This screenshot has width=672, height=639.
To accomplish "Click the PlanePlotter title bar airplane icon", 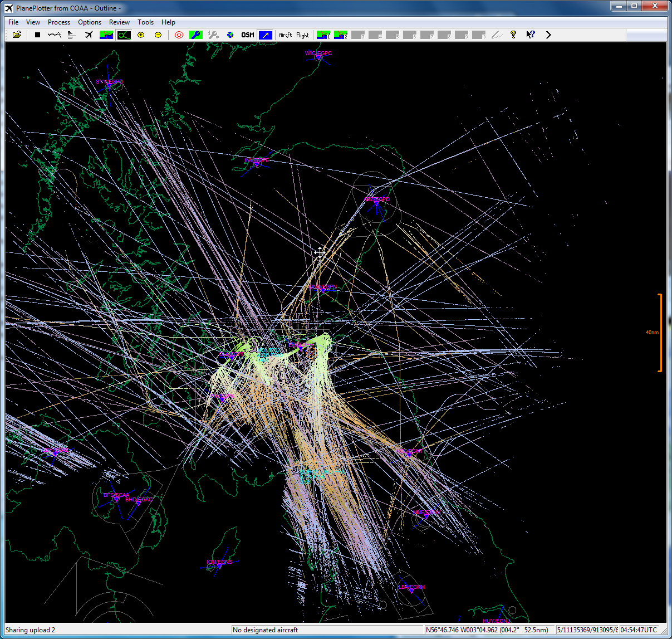I will 9,8.
